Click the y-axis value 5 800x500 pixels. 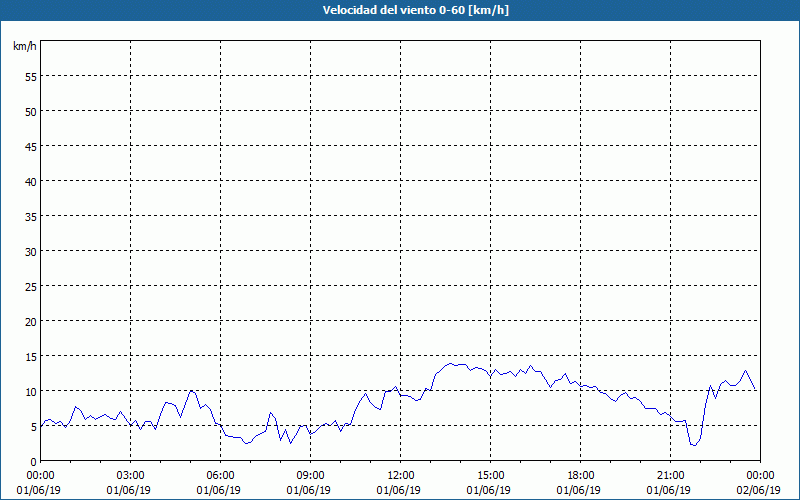tap(34, 427)
